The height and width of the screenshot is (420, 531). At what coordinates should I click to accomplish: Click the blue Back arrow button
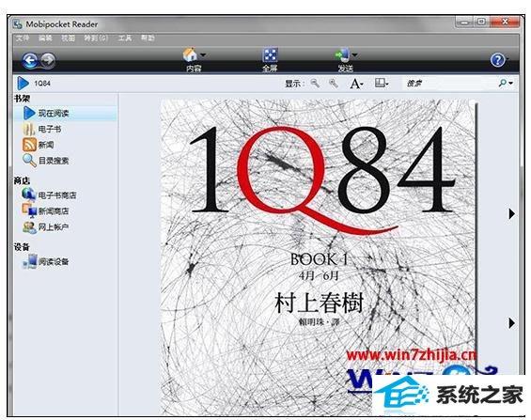coord(30,60)
